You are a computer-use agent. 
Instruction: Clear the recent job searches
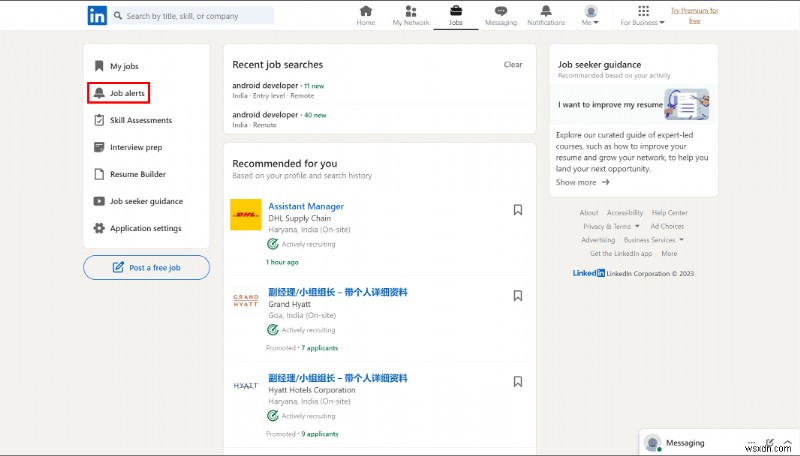tap(513, 64)
